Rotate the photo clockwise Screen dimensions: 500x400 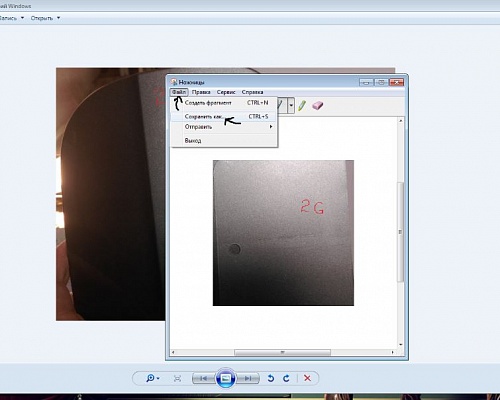286,378
